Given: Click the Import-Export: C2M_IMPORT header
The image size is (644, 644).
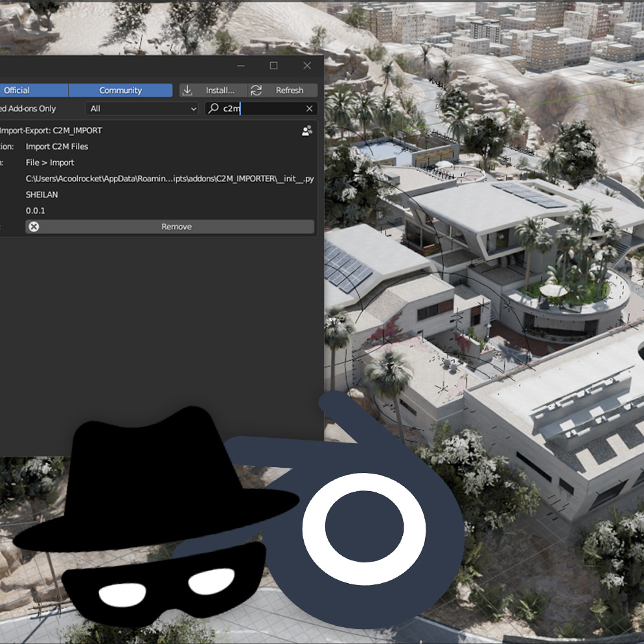Looking at the screenshot, I should point(51,131).
